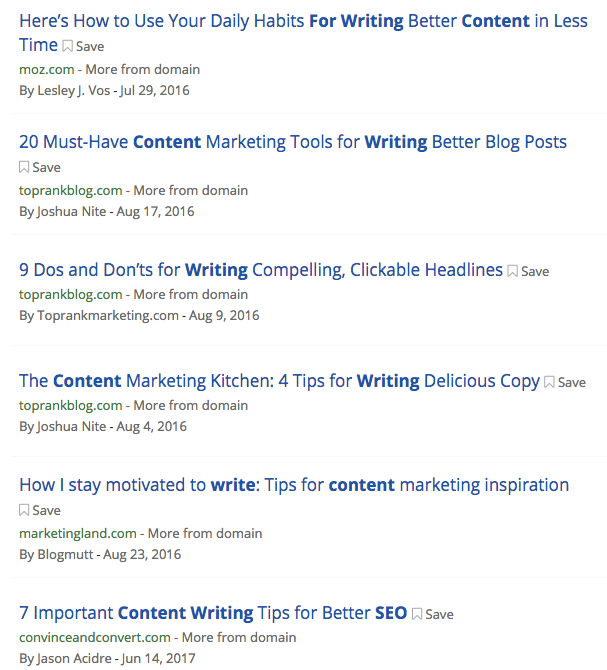Visit the convinceandconvert.com domain link
Image resolution: width=607 pixels, height=670 pixels.
[x=94, y=637]
